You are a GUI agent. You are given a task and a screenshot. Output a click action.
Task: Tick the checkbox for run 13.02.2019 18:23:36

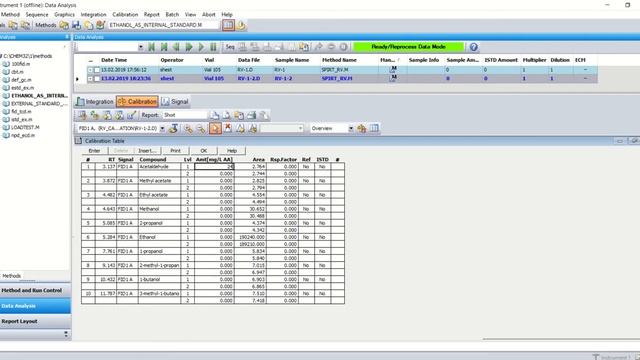pyautogui.click(x=97, y=79)
